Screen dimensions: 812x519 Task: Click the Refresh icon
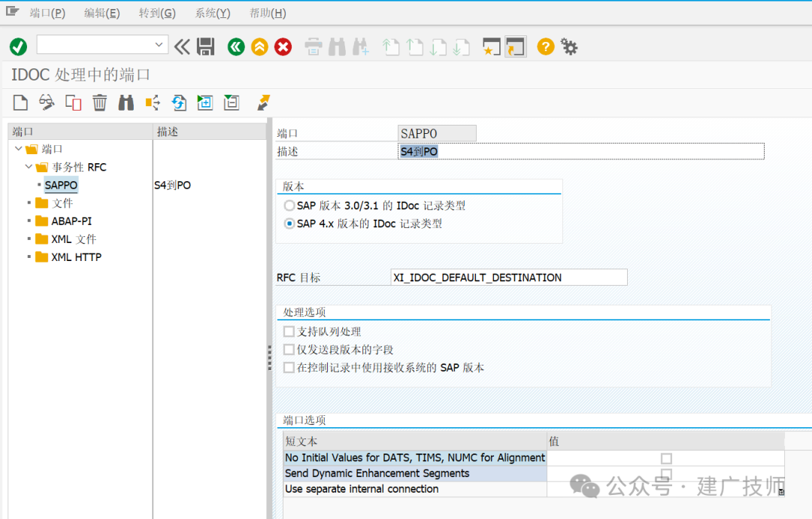pos(179,102)
